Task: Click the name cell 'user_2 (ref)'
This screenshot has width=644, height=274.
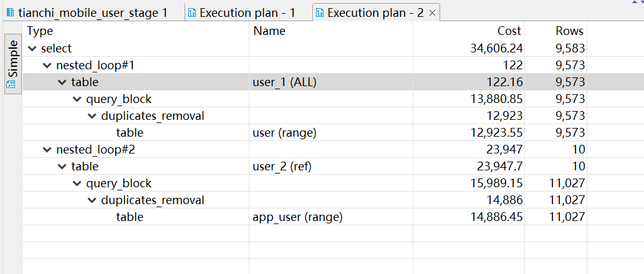Action: (x=282, y=167)
